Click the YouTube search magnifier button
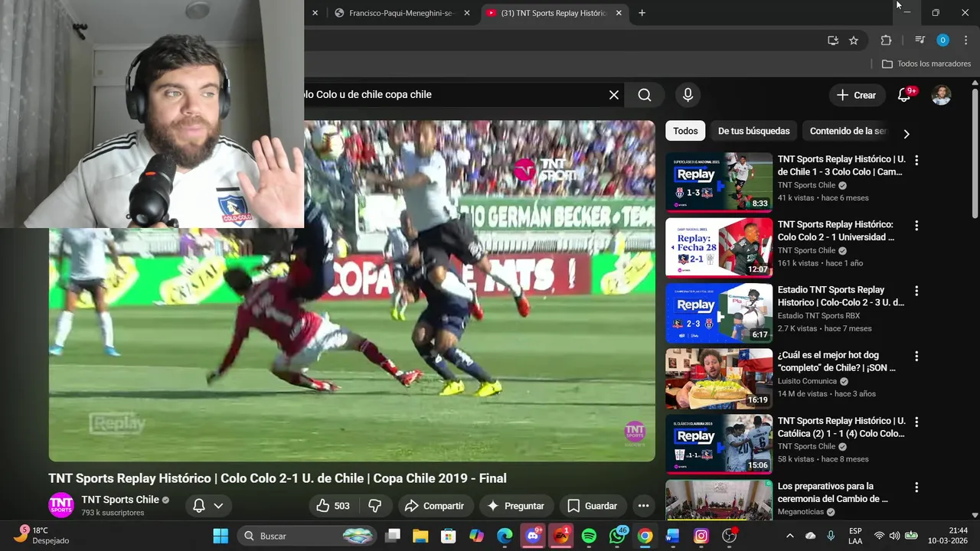 645,95
